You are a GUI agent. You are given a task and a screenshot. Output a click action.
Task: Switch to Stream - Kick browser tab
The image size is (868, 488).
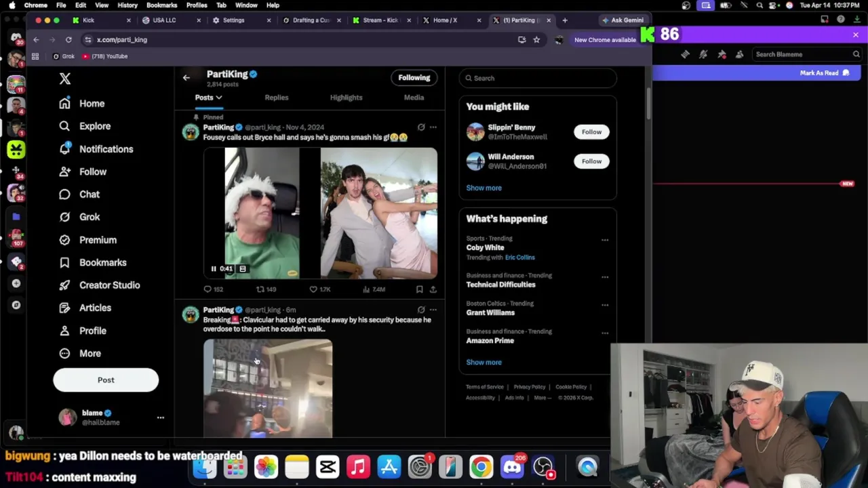pyautogui.click(x=380, y=20)
